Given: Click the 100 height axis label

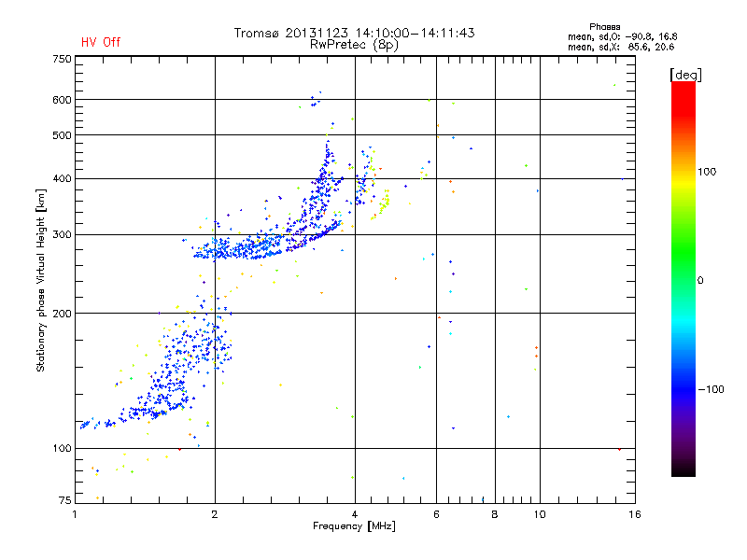Looking at the screenshot, I should pyautogui.click(x=62, y=448).
